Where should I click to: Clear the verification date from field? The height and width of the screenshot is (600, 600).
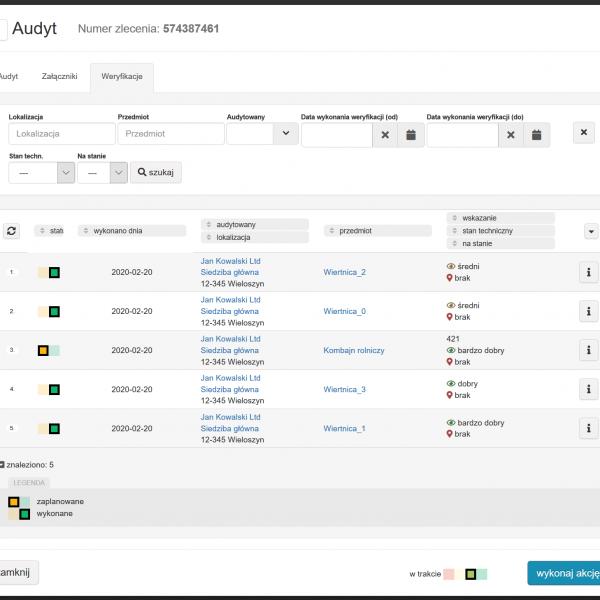point(385,135)
